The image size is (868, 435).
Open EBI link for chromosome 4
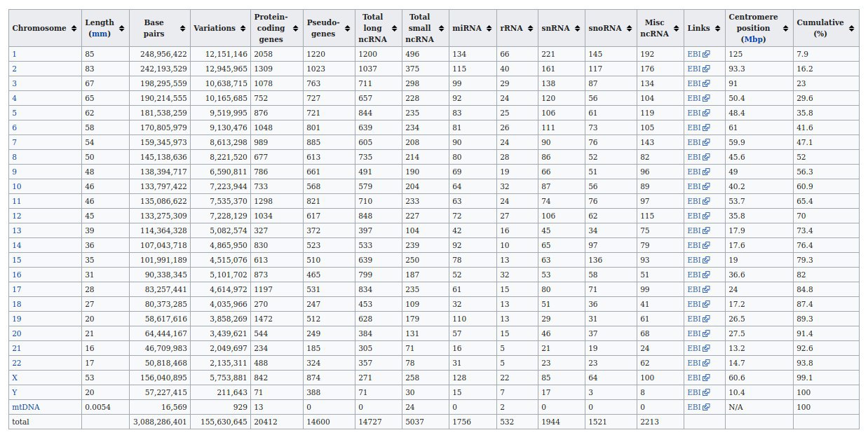(x=698, y=98)
